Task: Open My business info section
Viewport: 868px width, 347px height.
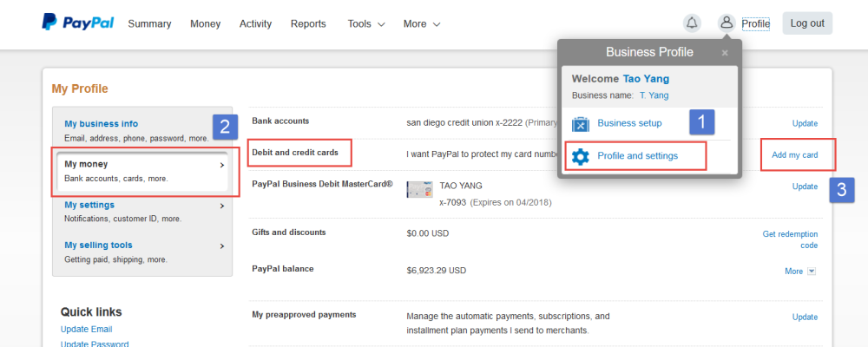Action: click(x=102, y=124)
